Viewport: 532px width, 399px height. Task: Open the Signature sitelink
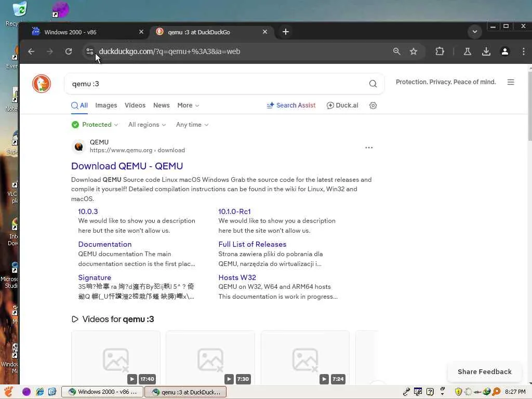coord(95,277)
